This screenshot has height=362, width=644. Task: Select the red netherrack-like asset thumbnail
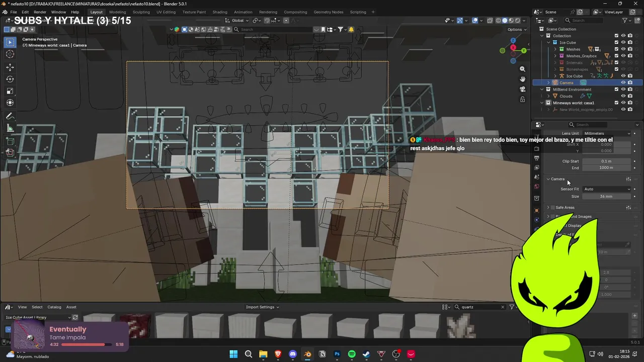(x=135, y=325)
